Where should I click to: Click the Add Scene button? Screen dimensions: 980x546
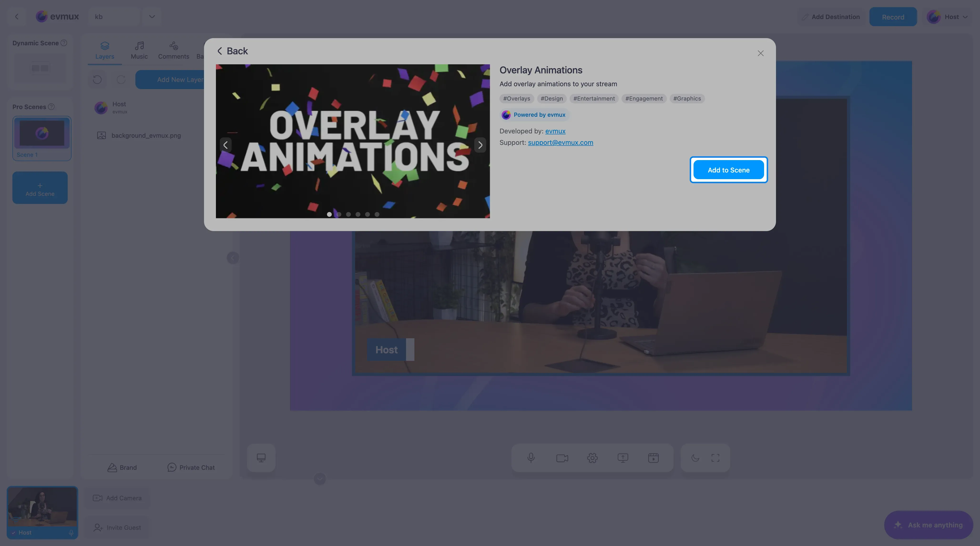[40, 187]
